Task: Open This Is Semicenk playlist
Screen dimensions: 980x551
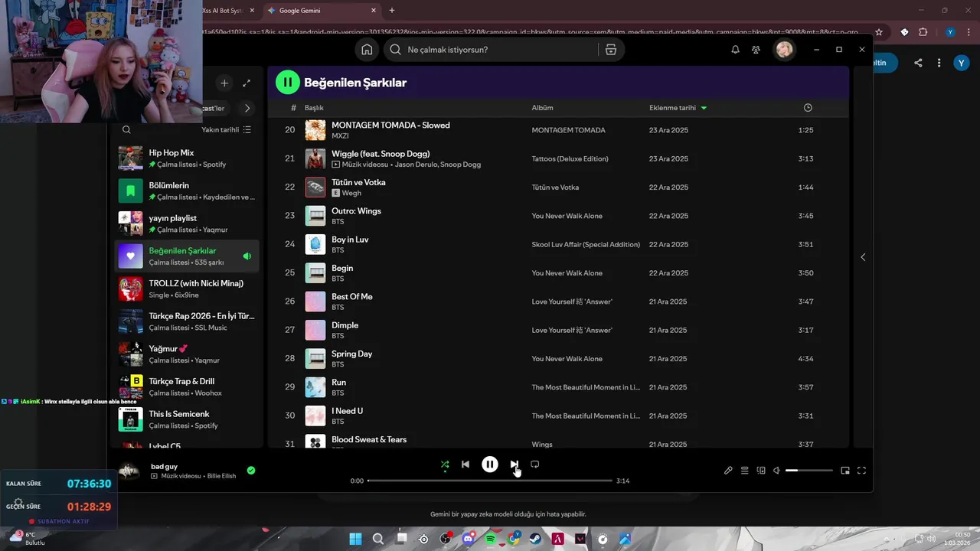Action: tap(187, 419)
